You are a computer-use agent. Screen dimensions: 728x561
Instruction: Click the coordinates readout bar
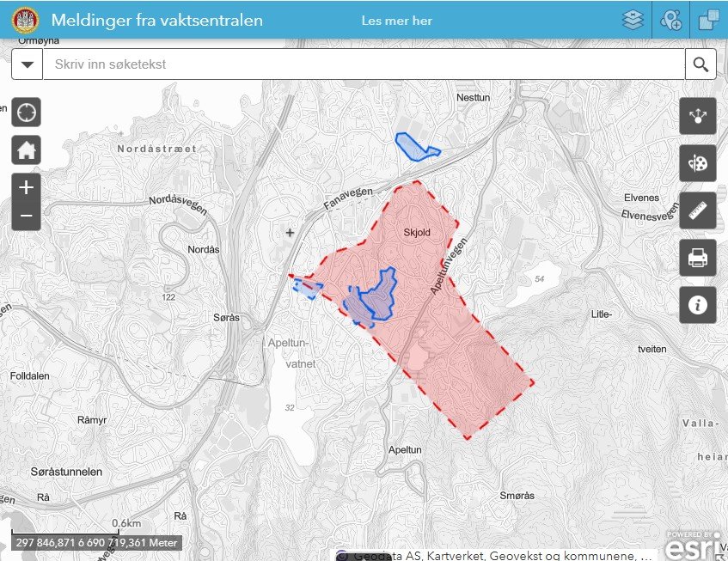pos(96,543)
